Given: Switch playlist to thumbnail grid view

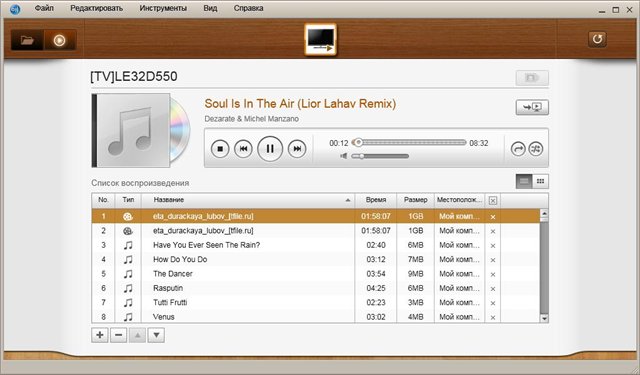Looking at the screenshot, I should click(x=540, y=182).
